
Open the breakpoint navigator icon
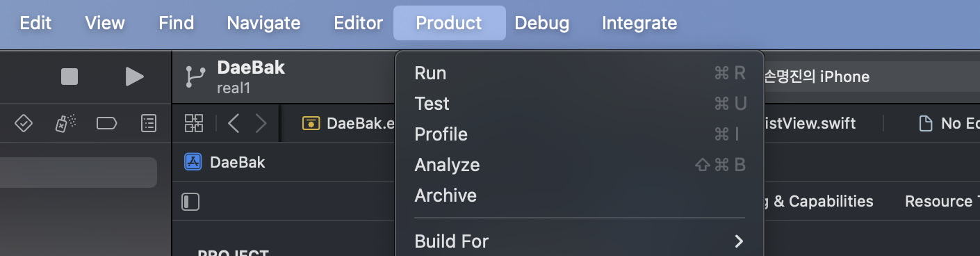coord(106,124)
